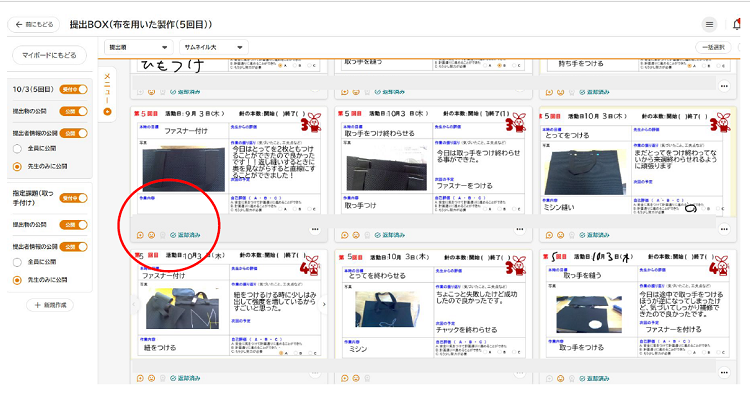Open comment icon on 紐をつける card
Image resolution: width=750 pixels, height=399 pixels.
(140, 378)
